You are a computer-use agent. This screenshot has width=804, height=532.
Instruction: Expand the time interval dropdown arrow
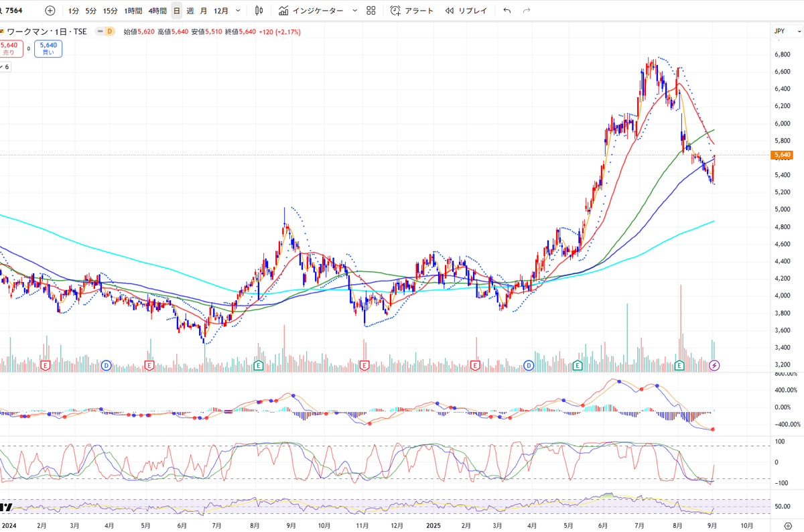tap(238, 11)
